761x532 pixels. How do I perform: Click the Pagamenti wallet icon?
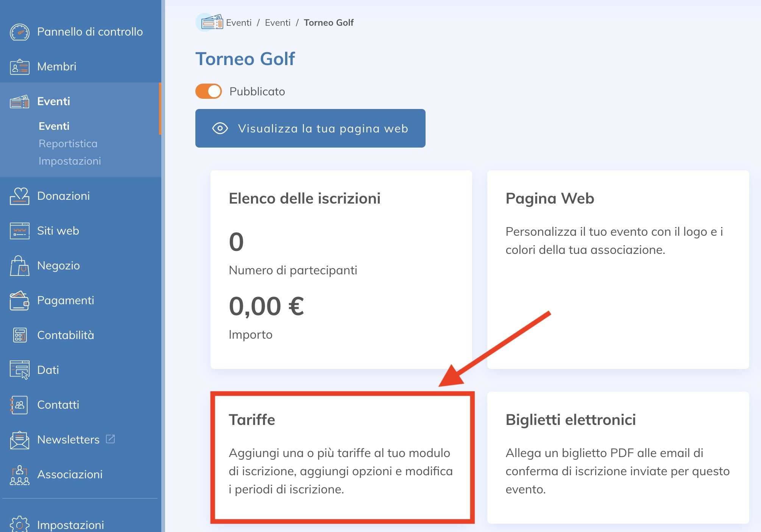(x=20, y=300)
